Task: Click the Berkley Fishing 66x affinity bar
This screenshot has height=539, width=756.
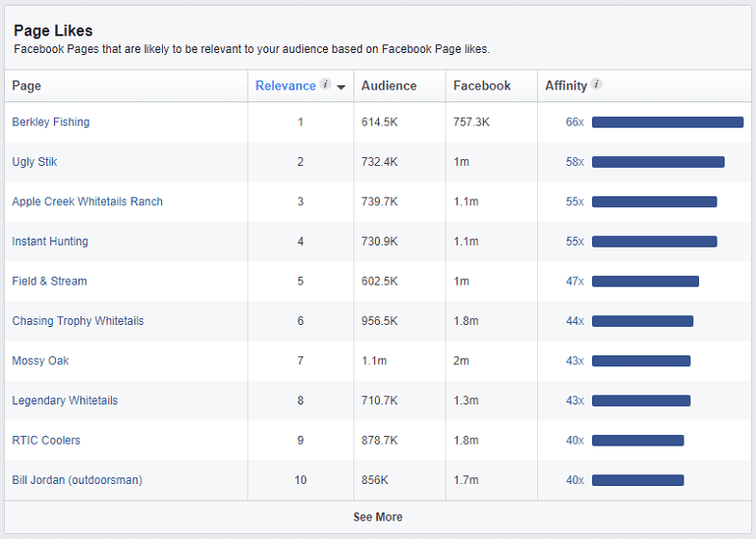Action: (x=668, y=122)
